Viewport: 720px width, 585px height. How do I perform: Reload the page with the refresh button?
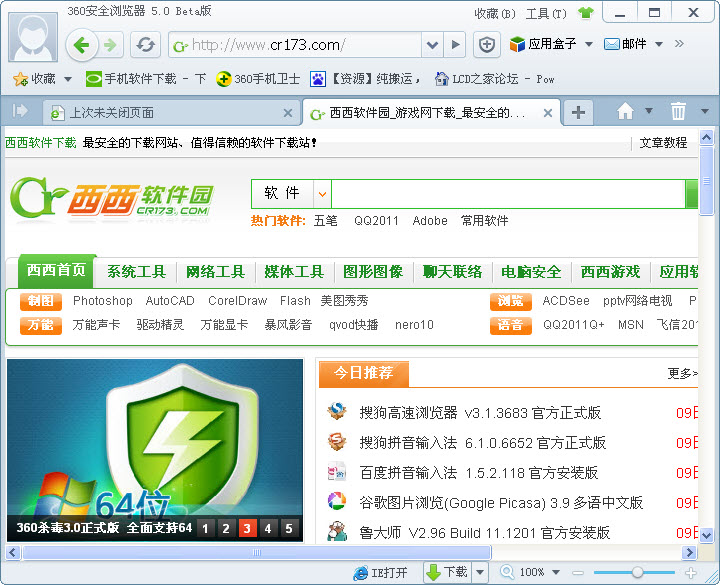point(145,45)
